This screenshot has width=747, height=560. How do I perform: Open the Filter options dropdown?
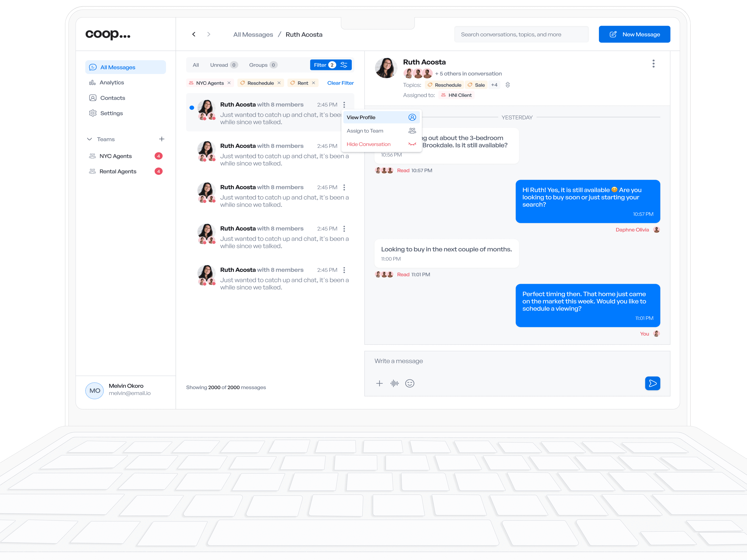(x=331, y=65)
